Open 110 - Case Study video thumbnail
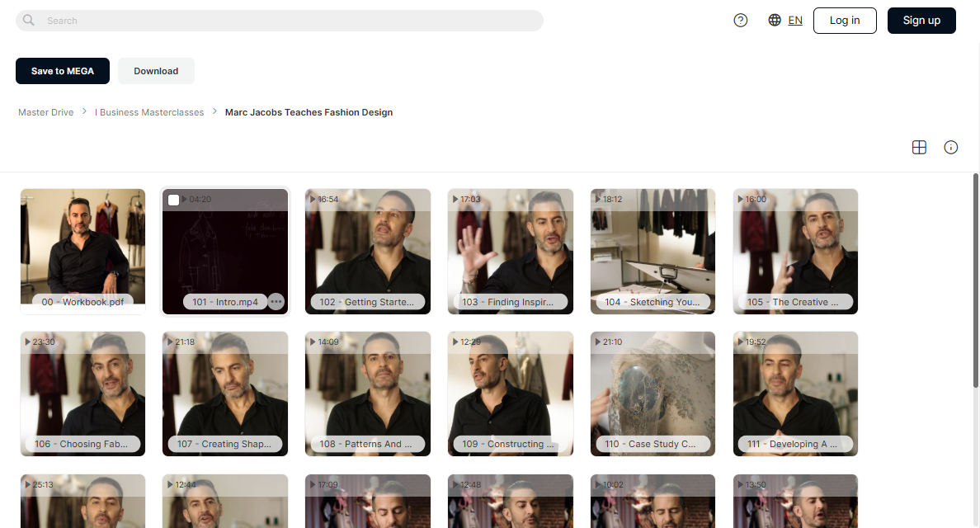Image resolution: width=980 pixels, height=528 pixels. (653, 394)
